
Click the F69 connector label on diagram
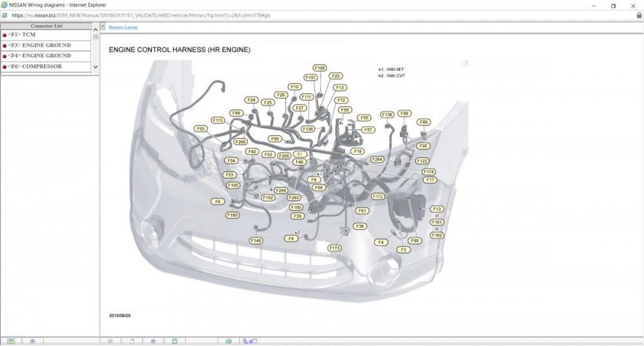click(415, 241)
